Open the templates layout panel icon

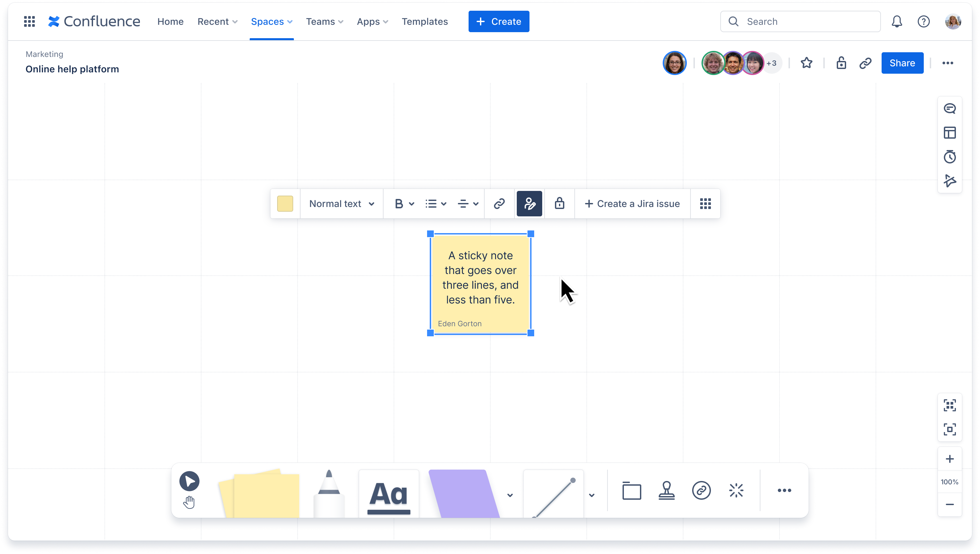[950, 133]
